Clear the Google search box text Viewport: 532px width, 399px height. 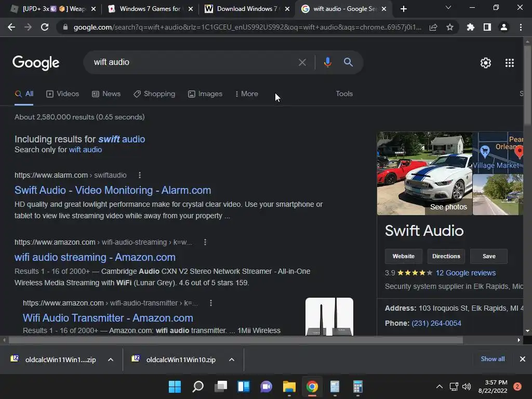(302, 62)
